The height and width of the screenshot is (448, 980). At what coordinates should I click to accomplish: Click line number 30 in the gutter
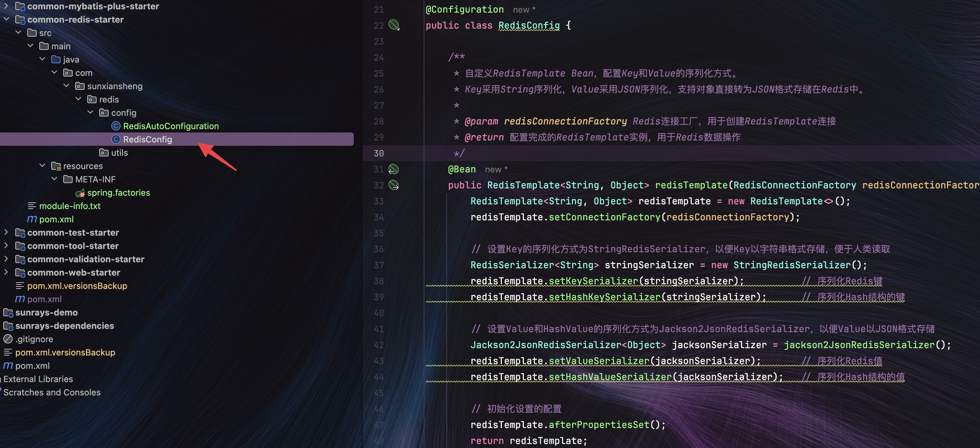point(378,153)
